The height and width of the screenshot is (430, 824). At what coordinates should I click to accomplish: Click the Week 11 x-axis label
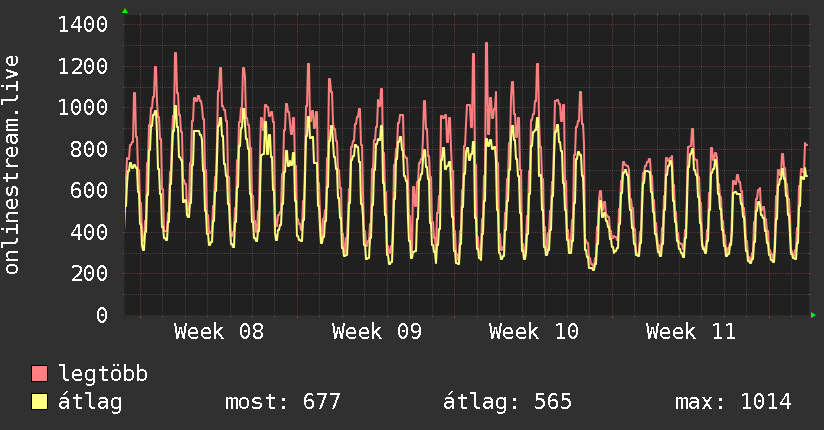click(691, 332)
